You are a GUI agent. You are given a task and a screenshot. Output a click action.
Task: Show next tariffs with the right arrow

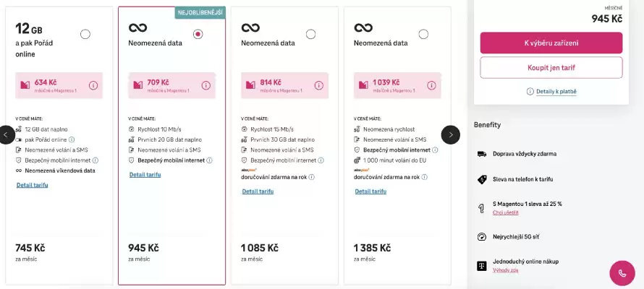pos(450,134)
